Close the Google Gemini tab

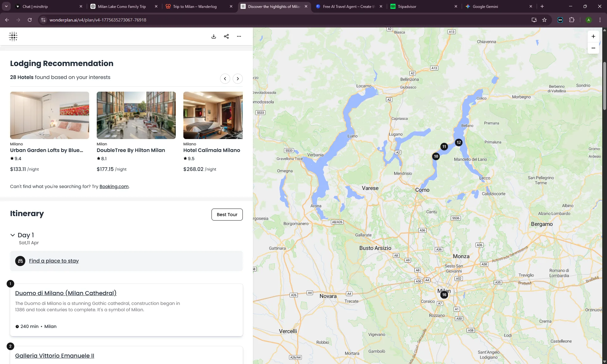[x=531, y=6]
